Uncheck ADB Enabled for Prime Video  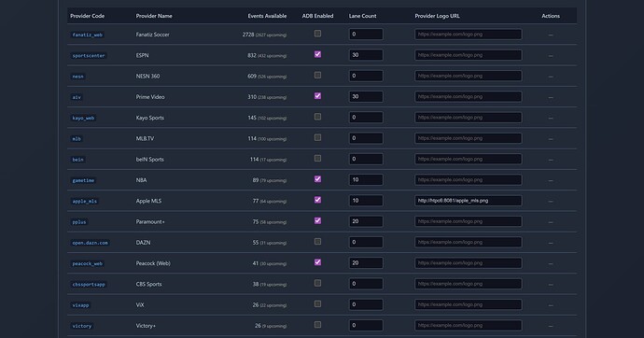(x=317, y=95)
